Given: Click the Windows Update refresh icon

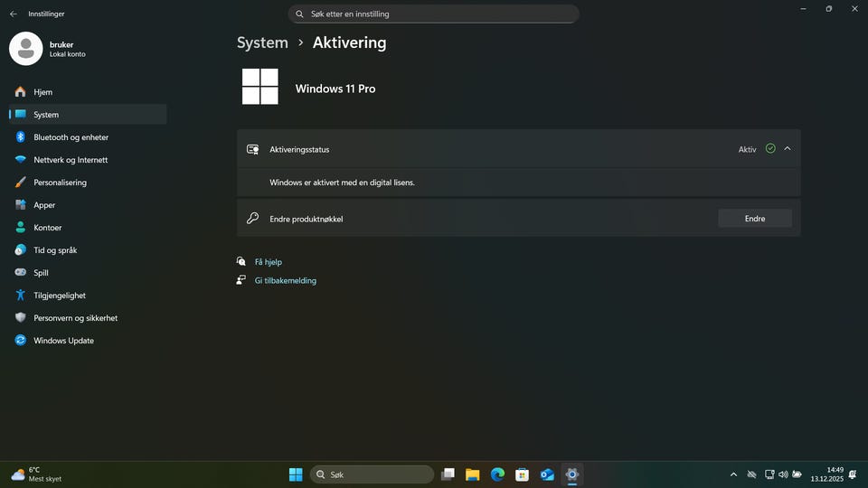Looking at the screenshot, I should point(21,341).
